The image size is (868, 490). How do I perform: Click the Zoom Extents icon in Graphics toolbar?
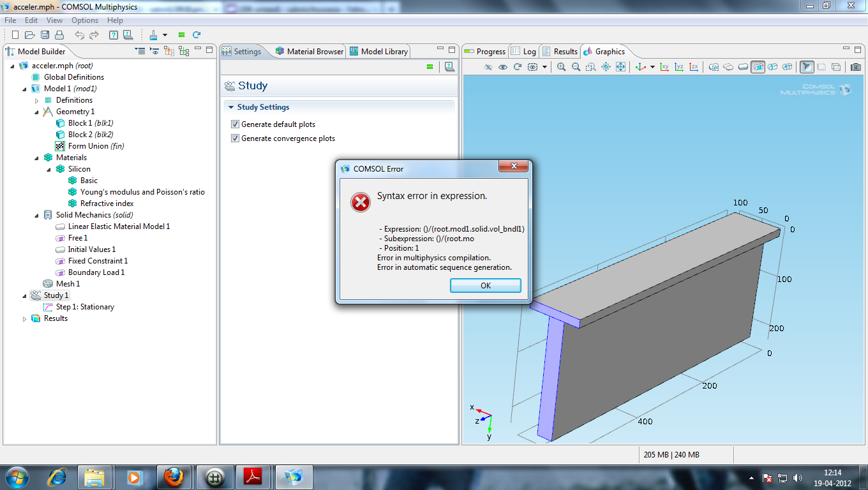(620, 67)
